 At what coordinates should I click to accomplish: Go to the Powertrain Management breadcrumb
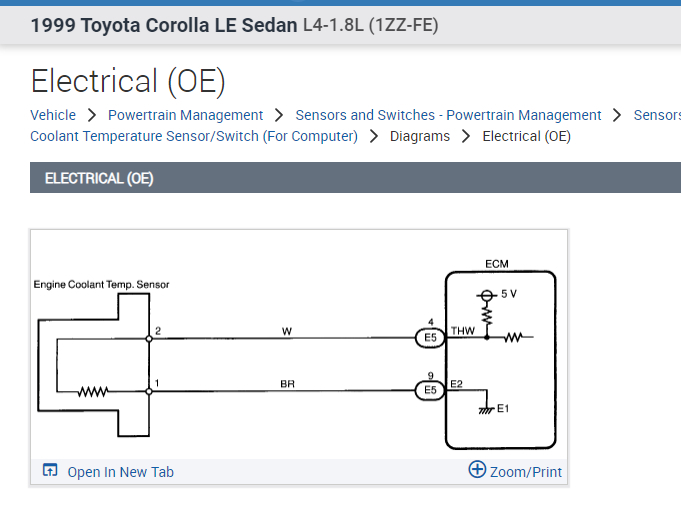coord(185,115)
